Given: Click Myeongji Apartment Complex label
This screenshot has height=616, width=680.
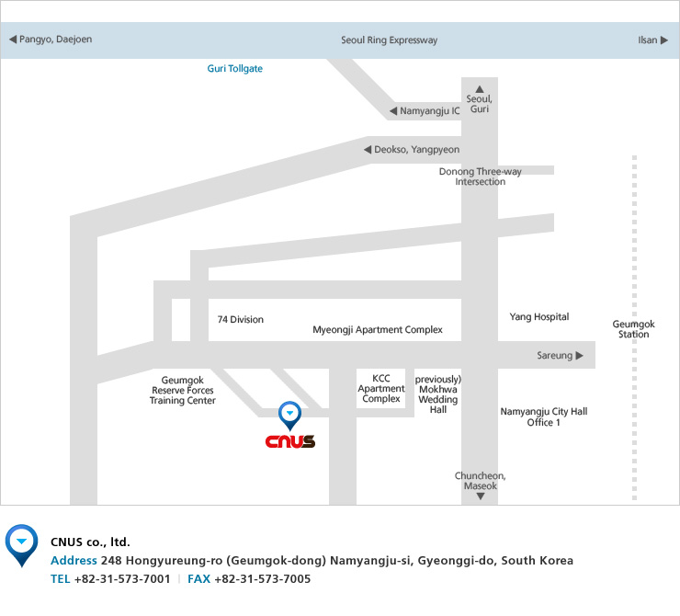Looking at the screenshot, I should pyautogui.click(x=378, y=330).
